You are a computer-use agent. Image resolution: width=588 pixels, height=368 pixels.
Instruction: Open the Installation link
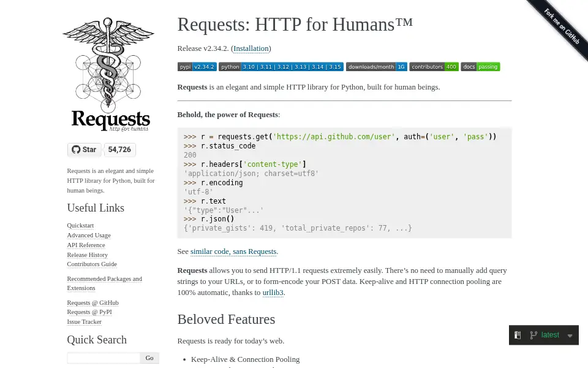(251, 48)
